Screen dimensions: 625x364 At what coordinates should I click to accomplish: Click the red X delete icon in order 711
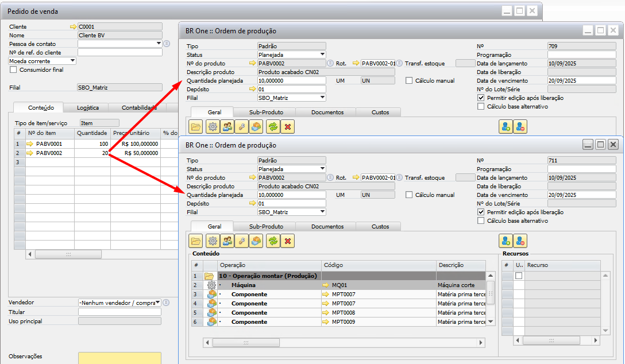[288, 241]
